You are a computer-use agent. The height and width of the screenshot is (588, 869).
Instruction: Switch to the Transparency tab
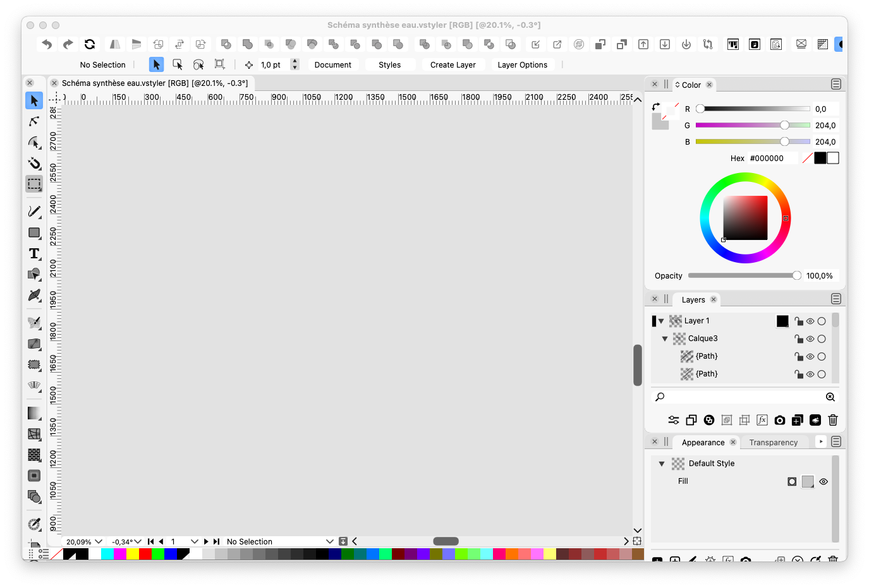click(773, 443)
